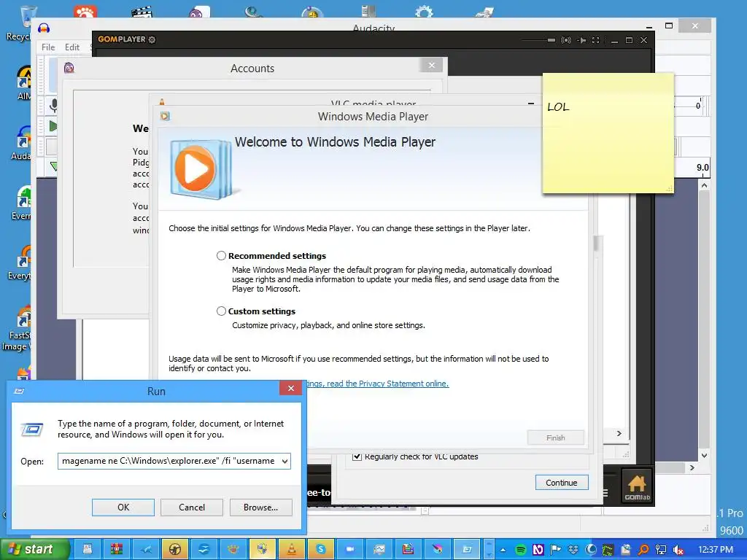This screenshot has height=560, width=747.
Task: Open the paintbrush taskbar icon
Action: [438, 550]
